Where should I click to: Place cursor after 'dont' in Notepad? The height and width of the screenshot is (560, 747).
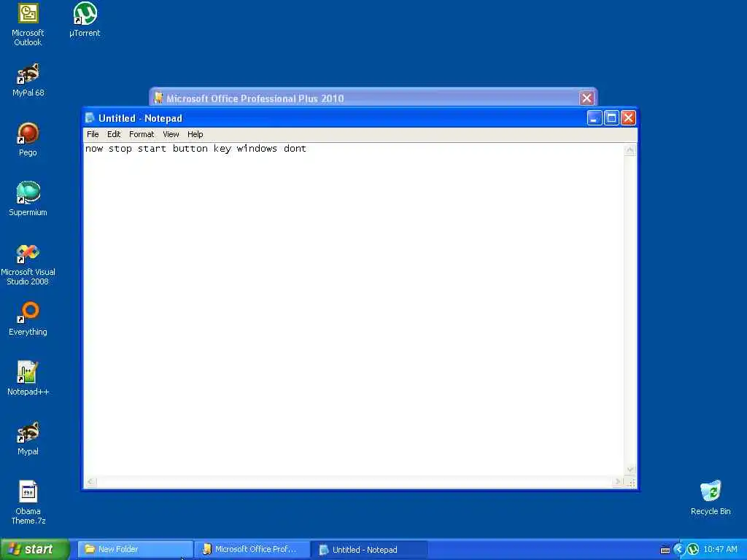point(307,149)
